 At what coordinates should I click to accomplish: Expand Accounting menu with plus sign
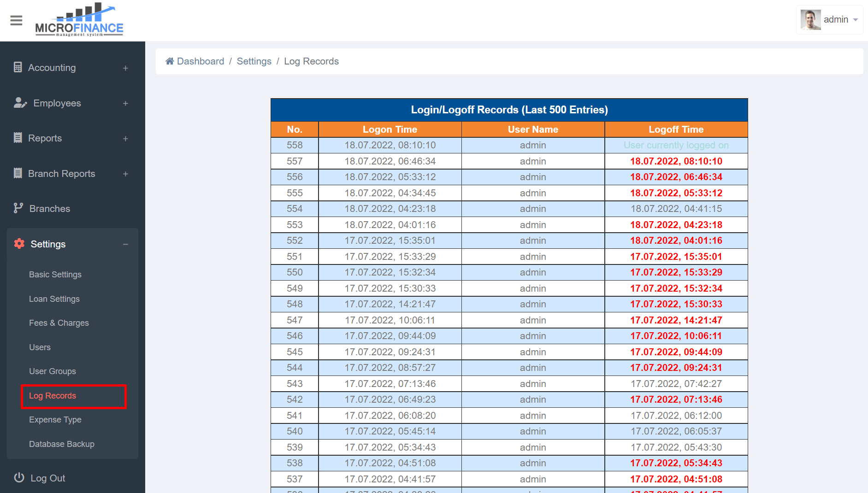tap(125, 68)
